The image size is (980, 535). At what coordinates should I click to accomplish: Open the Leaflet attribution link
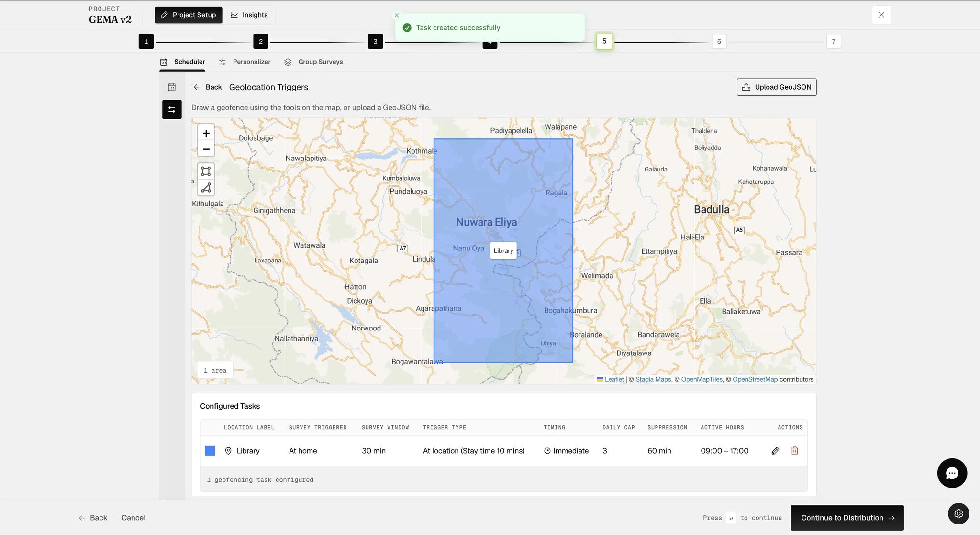pyautogui.click(x=614, y=379)
